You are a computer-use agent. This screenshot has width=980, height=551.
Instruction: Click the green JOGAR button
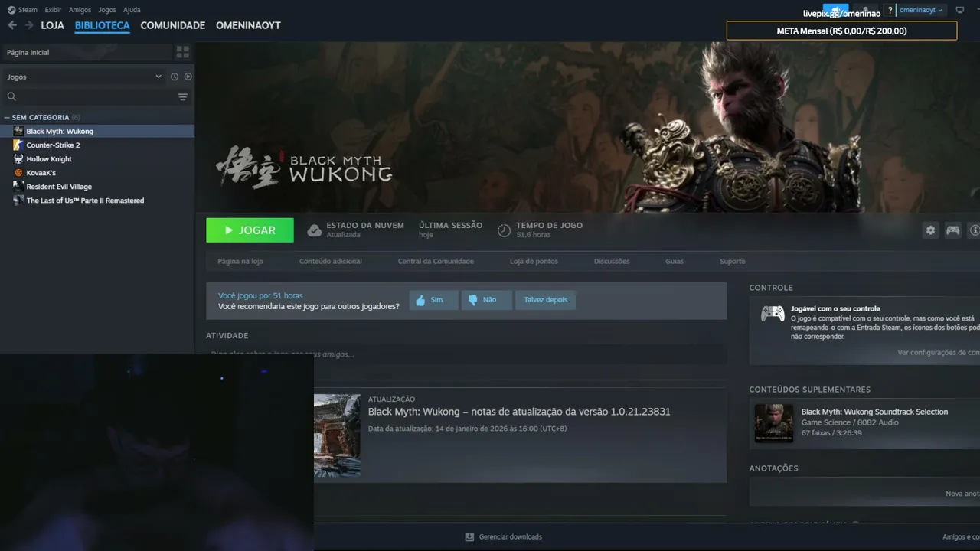coord(250,230)
